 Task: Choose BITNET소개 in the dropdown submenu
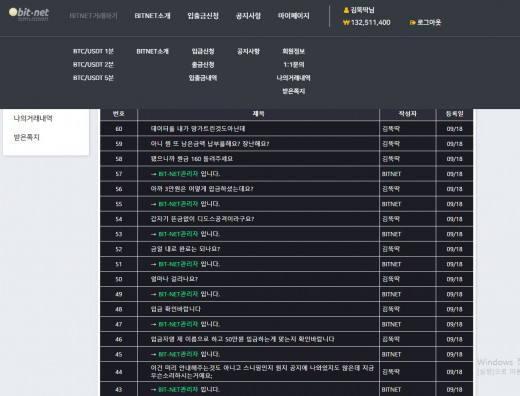pyautogui.click(x=152, y=51)
